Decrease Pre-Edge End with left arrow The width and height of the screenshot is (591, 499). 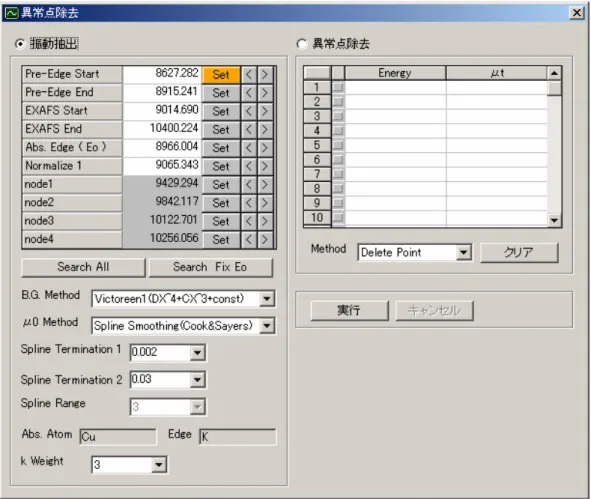tap(249, 93)
